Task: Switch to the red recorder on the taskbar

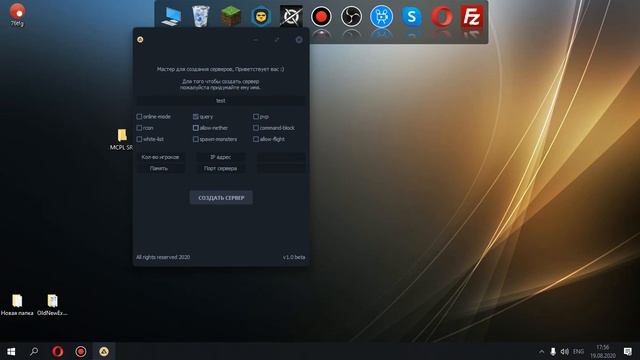Action: 81,351
